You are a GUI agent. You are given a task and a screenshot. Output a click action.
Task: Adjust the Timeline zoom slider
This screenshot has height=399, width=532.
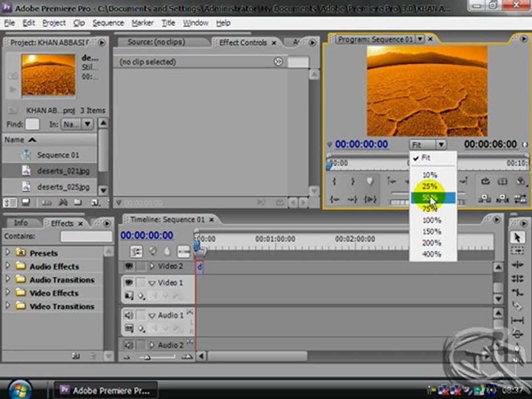(x=147, y=356)
